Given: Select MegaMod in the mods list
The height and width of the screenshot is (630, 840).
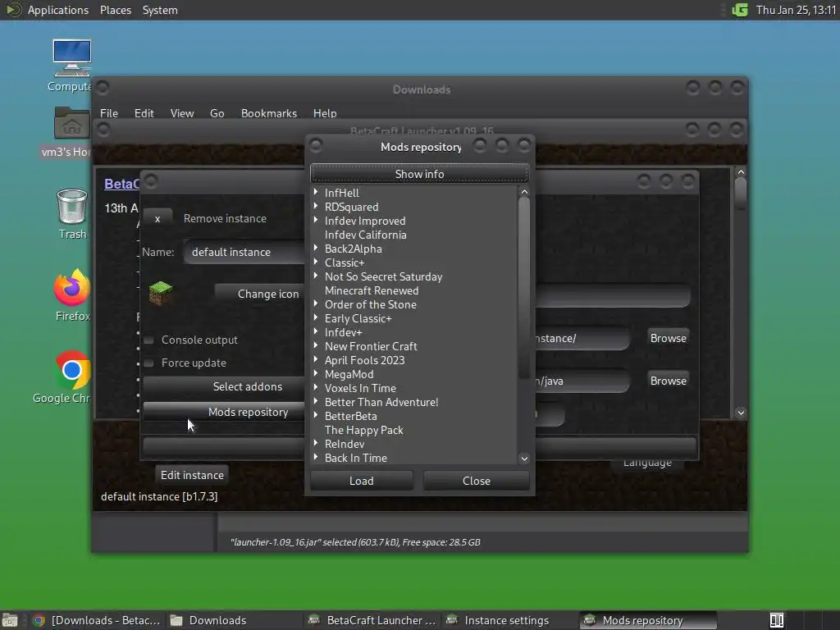Looking at the screenshot, I should (349, 374).
